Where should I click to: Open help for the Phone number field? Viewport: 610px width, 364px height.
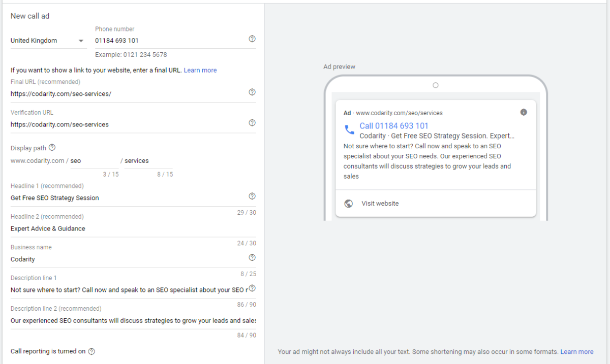pos(252,39)
